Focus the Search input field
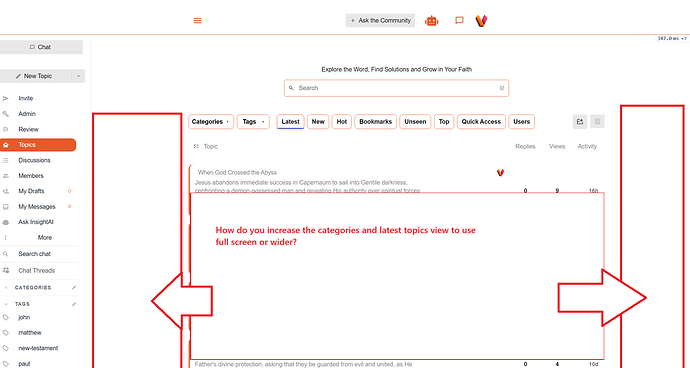This screenshot has width=690, height=368. tap(396, 88)
